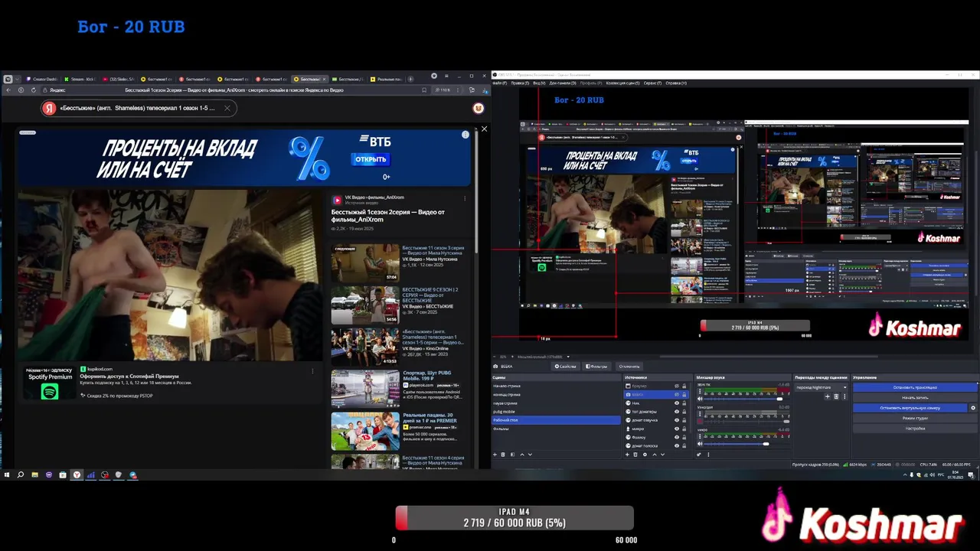Select Рабочий стол scene
Image resolution: width=980 pixels, height=551 pixels.
(556, 420)
